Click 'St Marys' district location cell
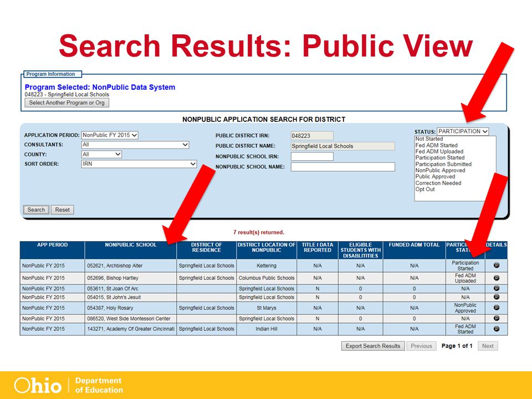 click(267, 308)
